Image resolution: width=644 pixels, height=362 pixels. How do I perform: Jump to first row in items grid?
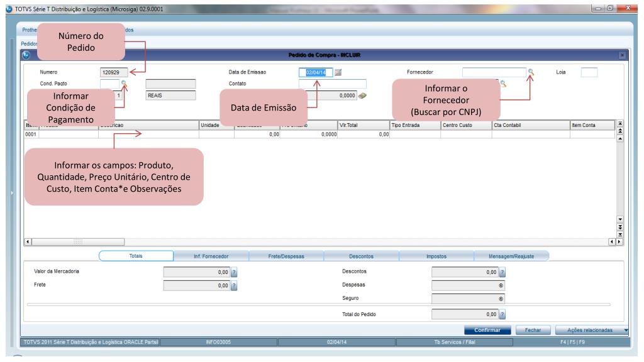(x=620, y=123)
